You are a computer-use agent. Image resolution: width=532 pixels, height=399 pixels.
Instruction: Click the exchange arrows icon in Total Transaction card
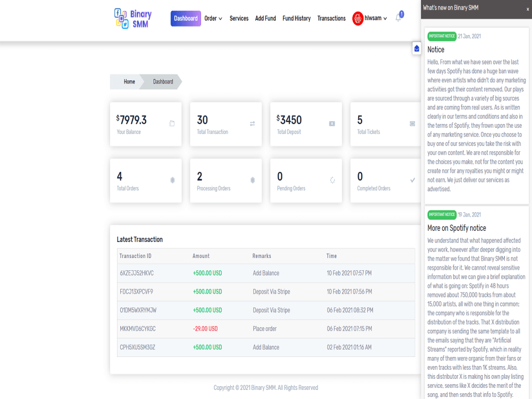click(x=252, y=123)
